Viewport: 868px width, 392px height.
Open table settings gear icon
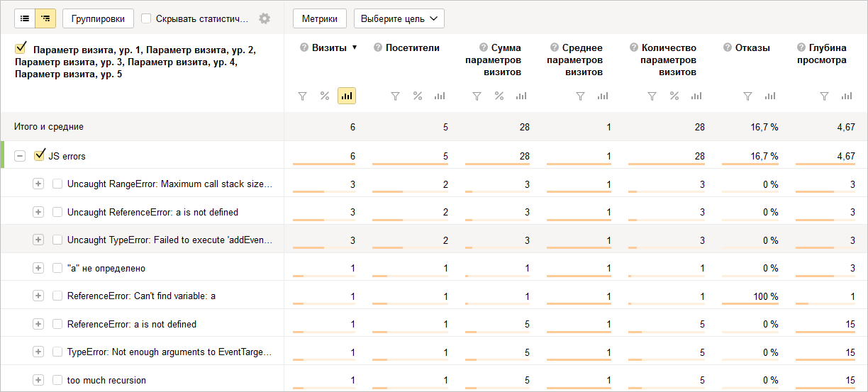265,18
